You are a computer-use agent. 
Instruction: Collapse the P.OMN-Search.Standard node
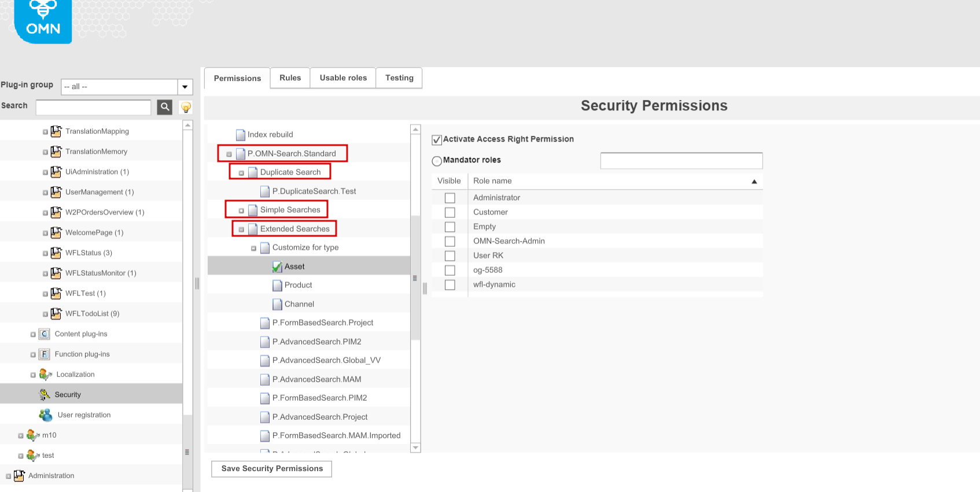tap(229, 154)
